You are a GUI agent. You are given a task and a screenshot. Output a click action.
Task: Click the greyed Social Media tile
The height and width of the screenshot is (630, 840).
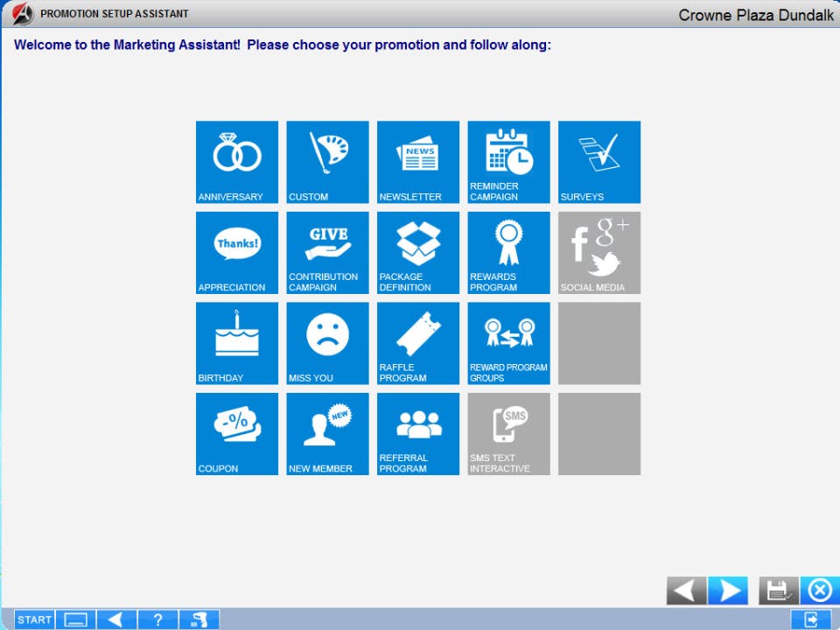[598, 252]
